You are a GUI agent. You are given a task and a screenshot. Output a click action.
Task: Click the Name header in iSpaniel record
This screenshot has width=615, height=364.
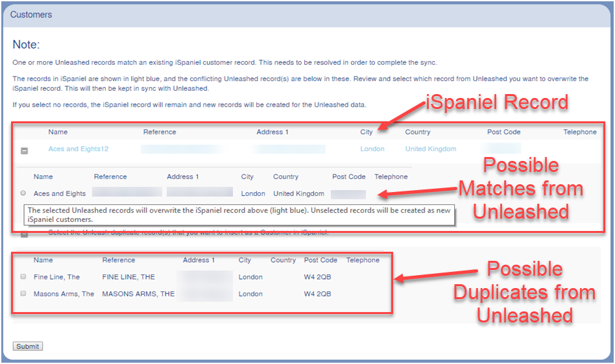(58, 132)
